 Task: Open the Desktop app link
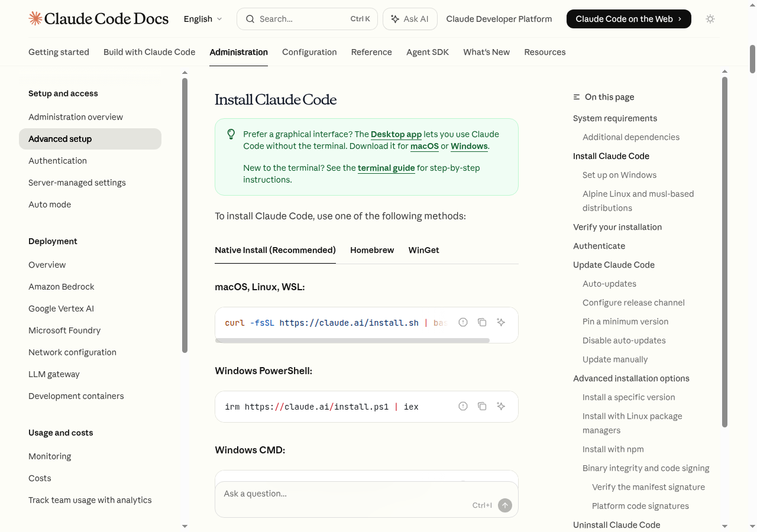coord(396,134)
